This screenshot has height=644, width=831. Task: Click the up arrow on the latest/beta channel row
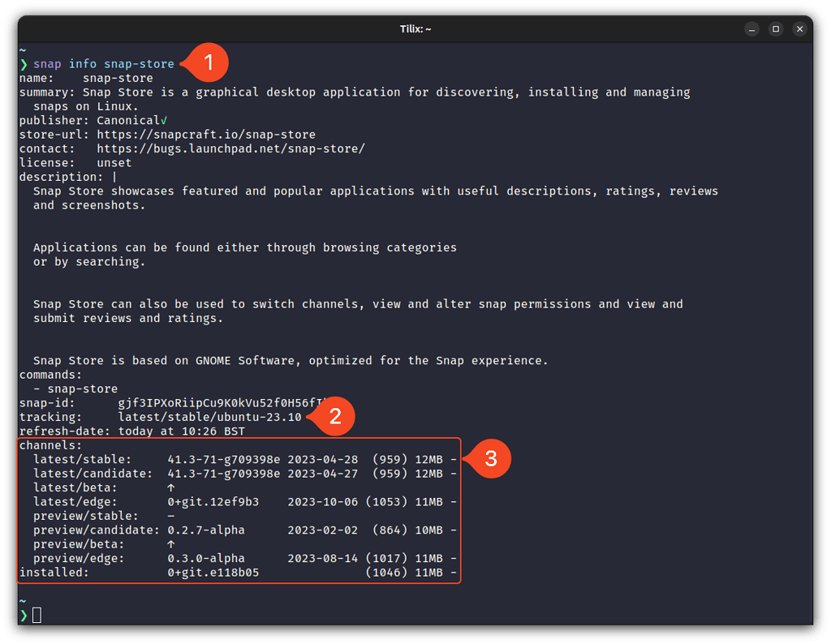click(170, 487)
